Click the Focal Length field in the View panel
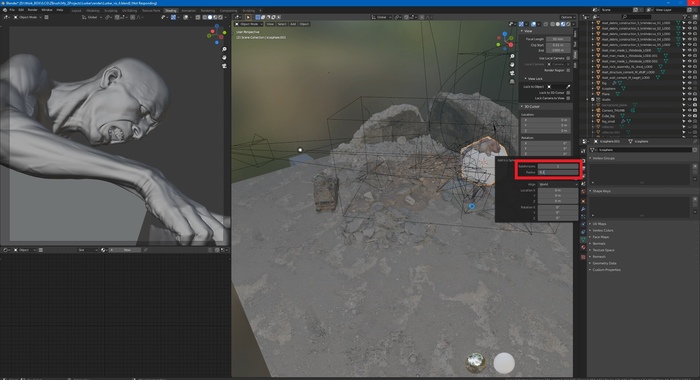Image resolution: width=700 pixels, height=380 pixels. (558, 39)
